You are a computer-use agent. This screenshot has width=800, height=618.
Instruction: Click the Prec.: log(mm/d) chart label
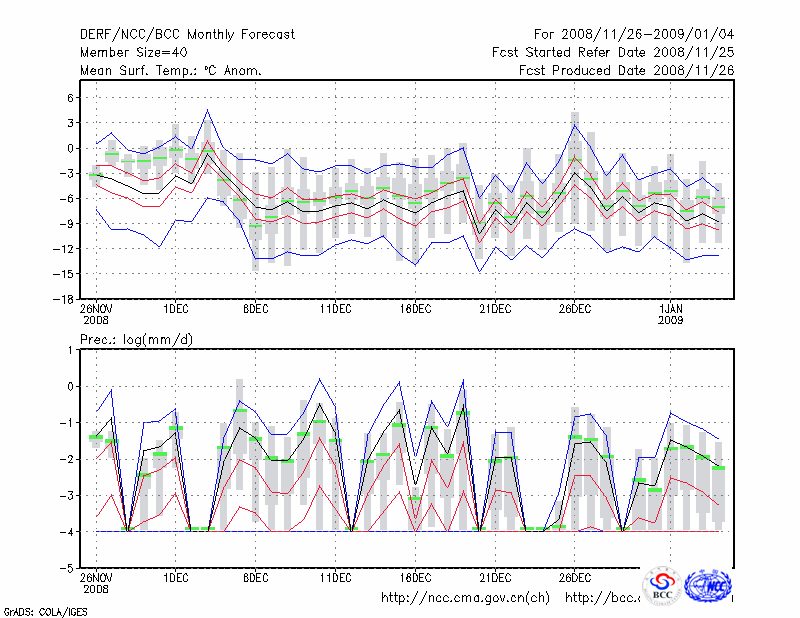click(137, 340)
